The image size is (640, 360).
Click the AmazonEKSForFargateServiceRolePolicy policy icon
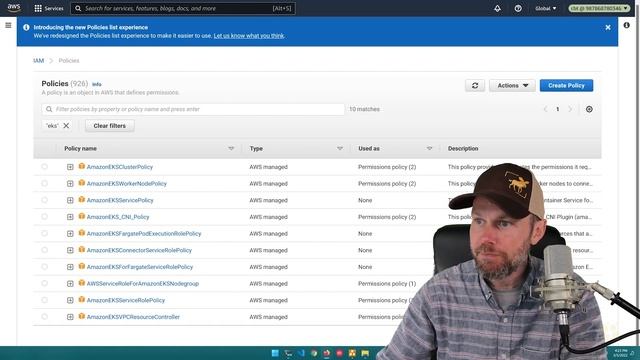click(82, 266)
